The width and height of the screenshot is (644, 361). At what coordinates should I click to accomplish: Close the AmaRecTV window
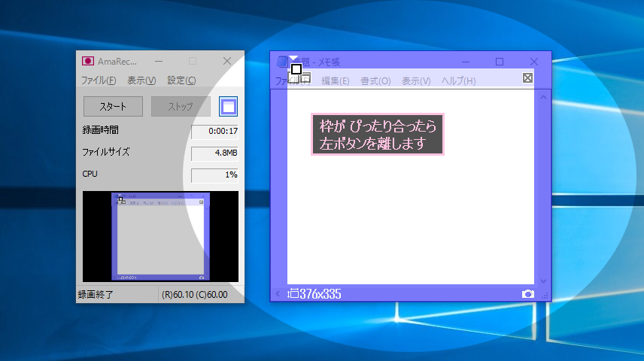(x=227, y=61)
